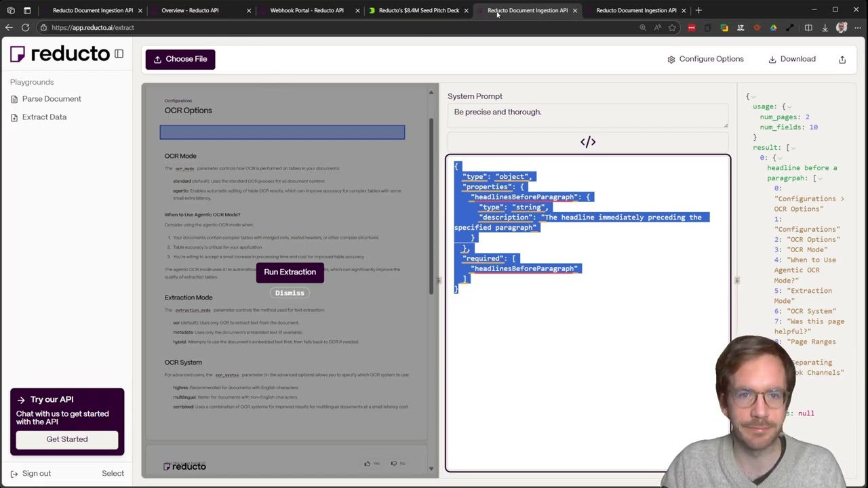Switch to the Webhook Portal tab
This screenshot has height=488, width=868.
[x=307, y=10]
